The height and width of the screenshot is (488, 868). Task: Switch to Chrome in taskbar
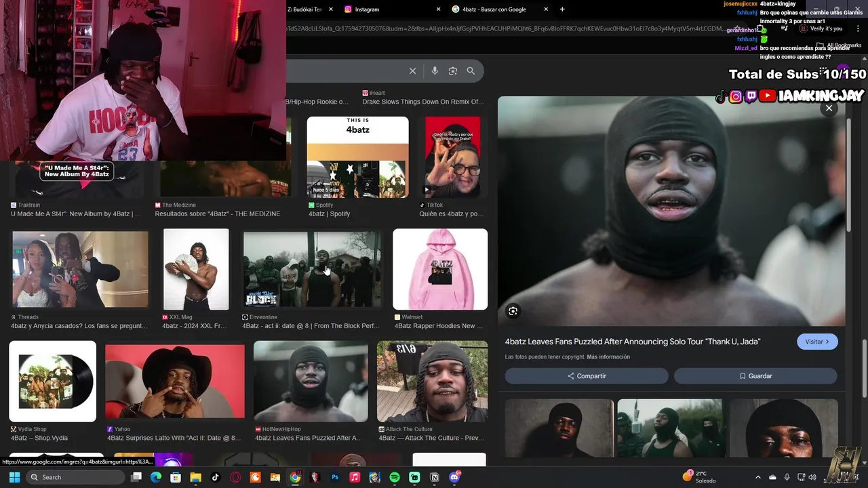click(295, 477)
